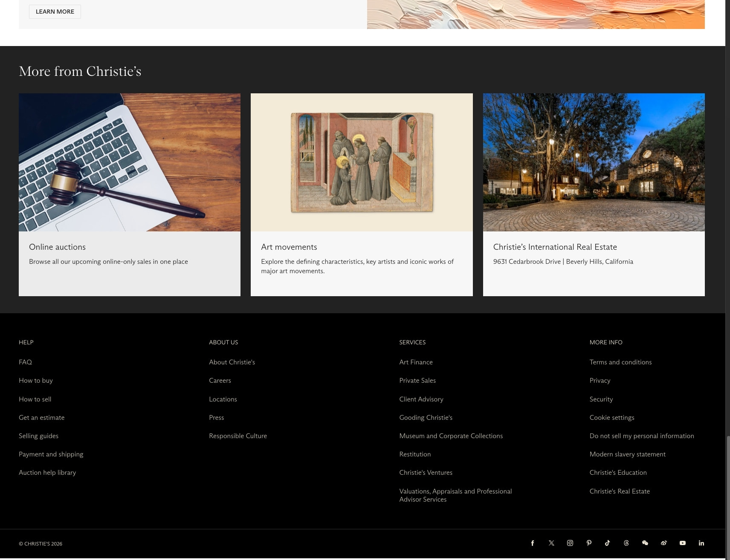Open Valuations, Appraisals and Professional Advisor Services
The height and width of the screenshot is (560, 730).
point(455,495)
